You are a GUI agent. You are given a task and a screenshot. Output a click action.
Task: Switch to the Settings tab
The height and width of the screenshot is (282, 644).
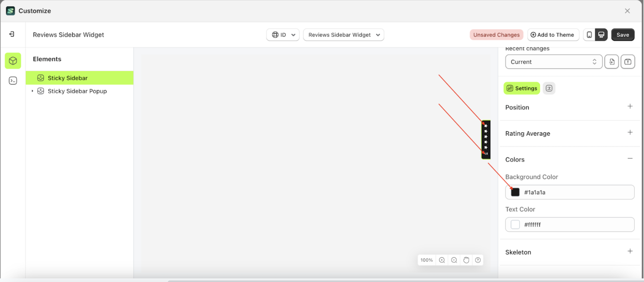(522, 88)
